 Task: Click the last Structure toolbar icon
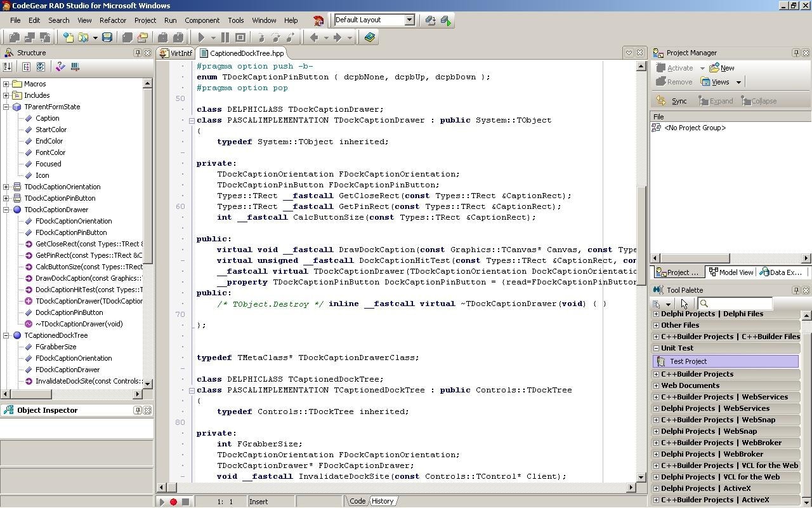(x=75, y=67)
